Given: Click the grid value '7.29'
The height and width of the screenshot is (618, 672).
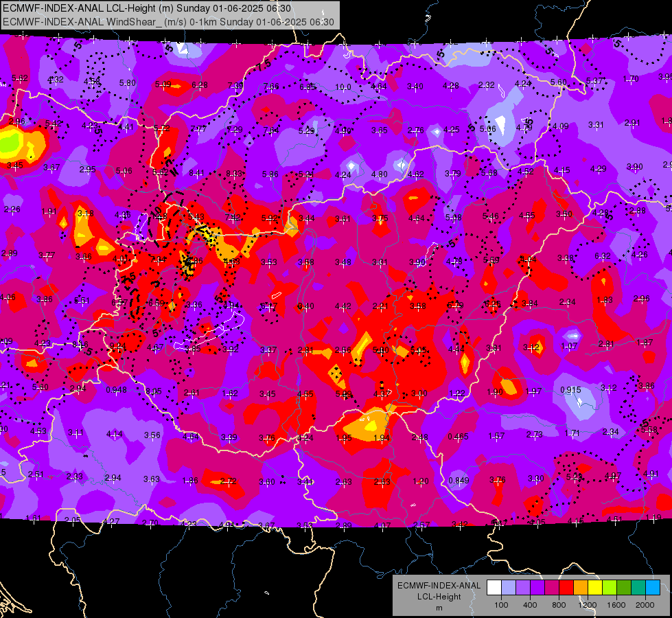Looking at the screenshot, I should coord(235,130).
